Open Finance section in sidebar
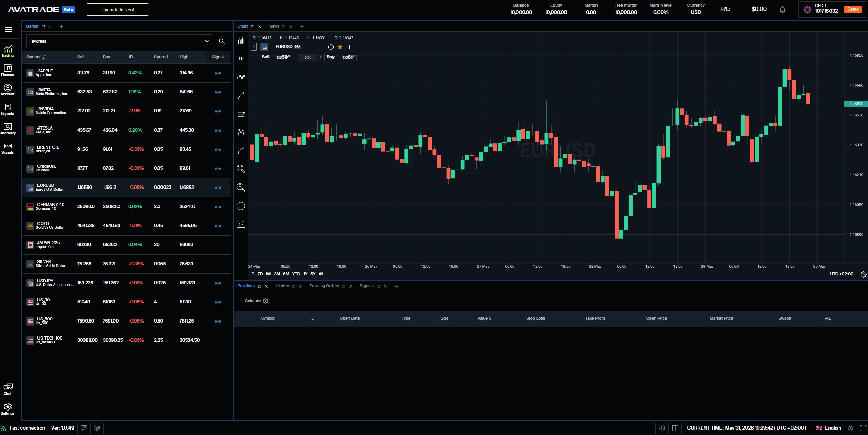 [x=7, y=71]
